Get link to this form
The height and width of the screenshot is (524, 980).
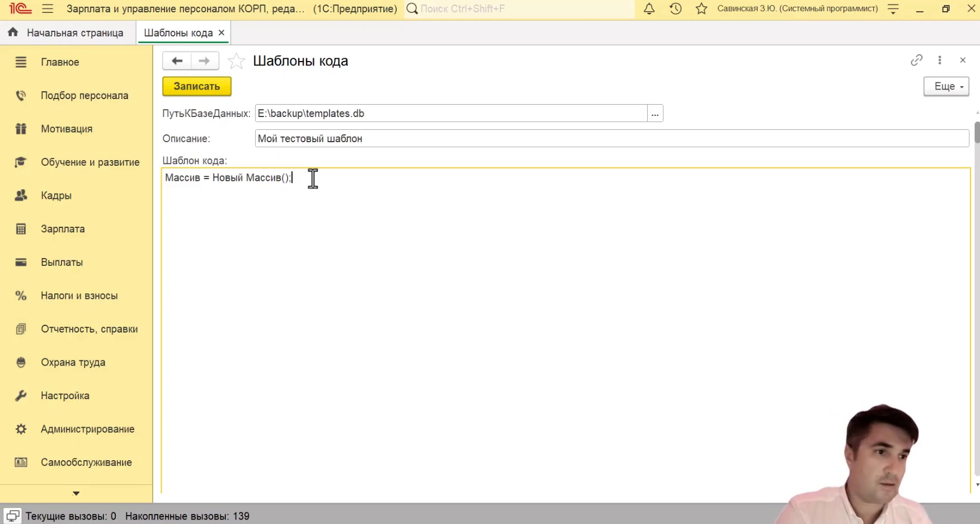(x=916, y=60)
